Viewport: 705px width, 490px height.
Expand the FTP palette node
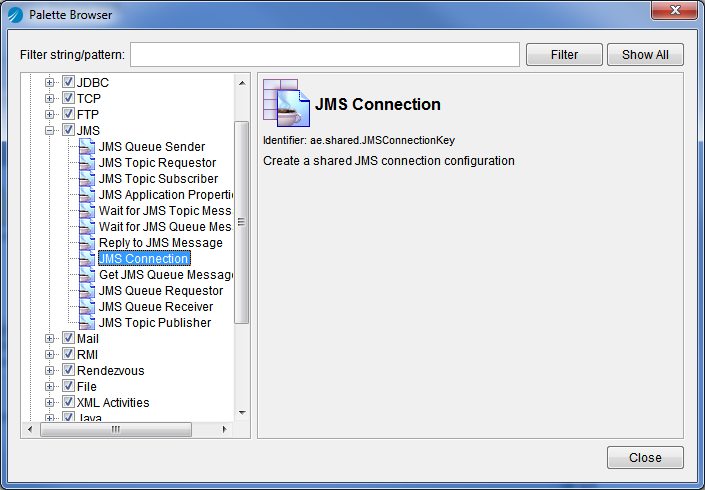[x=49, y=114]
